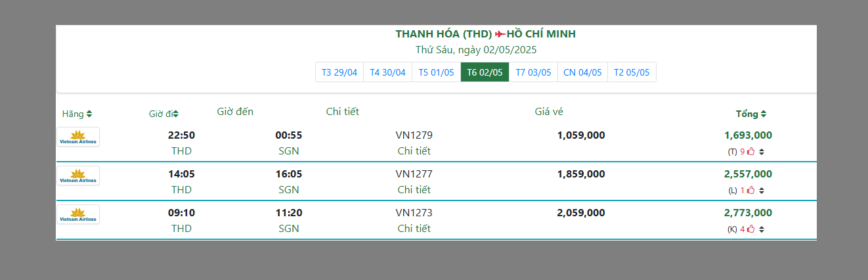Click Vietnam Airlines logo for flight VN1279

point(78,137)
